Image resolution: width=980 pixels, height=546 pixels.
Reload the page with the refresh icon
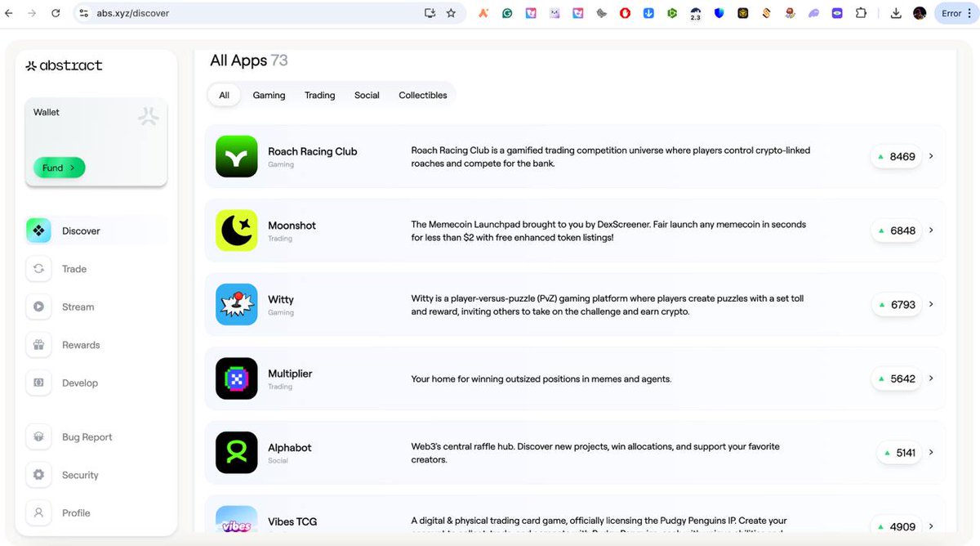tap(56, 13)
